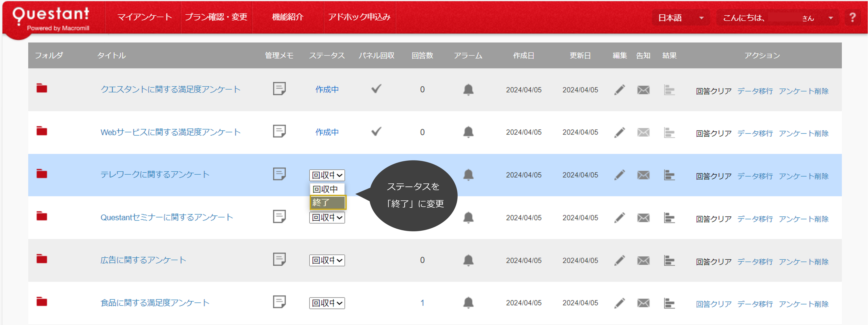
Task: Click mail icon for Questantセミナーに関するアンケート
Action: coord(643,218)
